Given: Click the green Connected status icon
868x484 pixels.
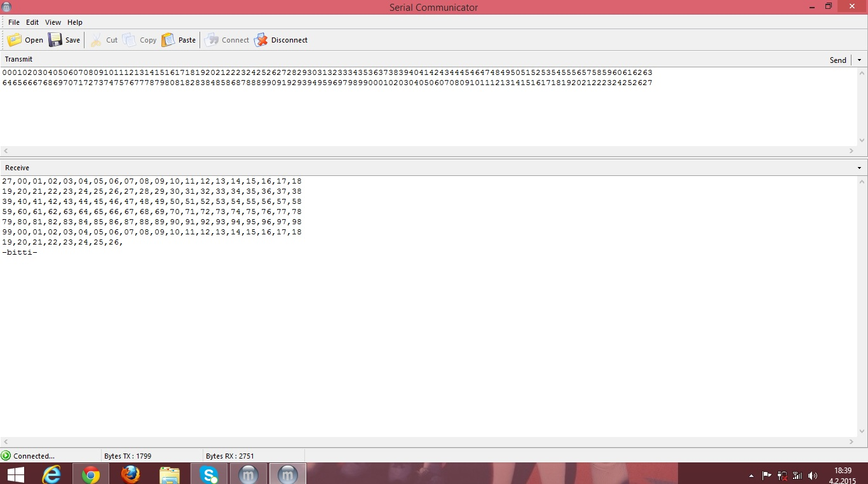Looking at the screenshot, I should point(6,455).
